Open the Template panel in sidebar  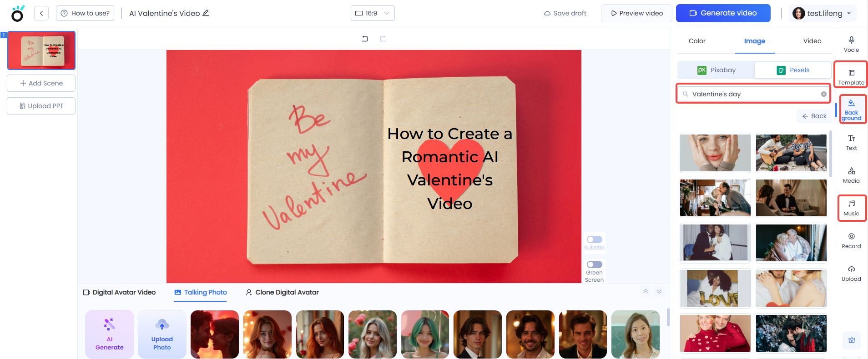click(851, 75)
